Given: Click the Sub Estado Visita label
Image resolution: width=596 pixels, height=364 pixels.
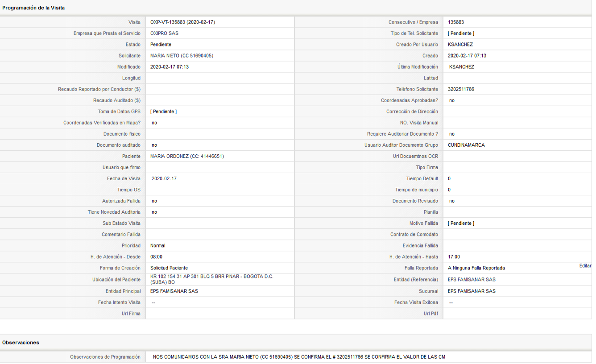Looking at the screenshot, I should [121, 223].
